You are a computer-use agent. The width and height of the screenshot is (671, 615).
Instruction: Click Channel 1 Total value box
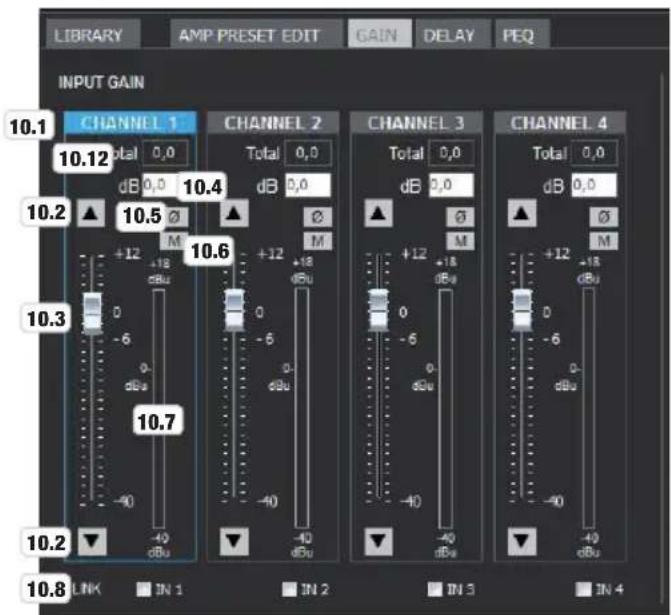tap(165, 153)
